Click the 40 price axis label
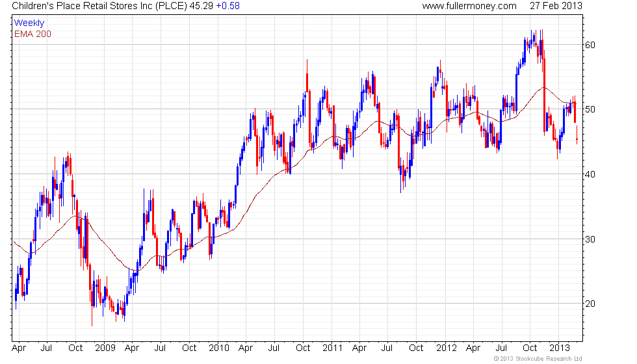The width and height of the screenshot is (637, 364). tap(590, 174)
